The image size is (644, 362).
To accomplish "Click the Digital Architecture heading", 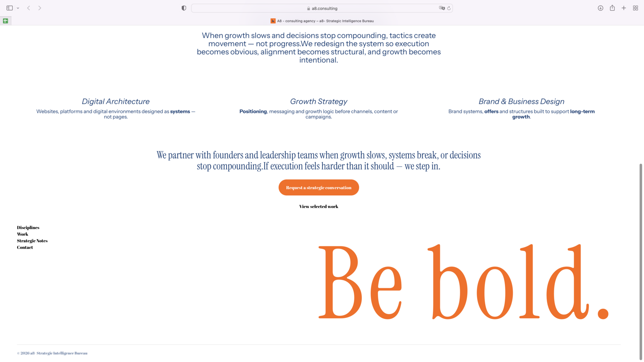I will pos(116,102).
